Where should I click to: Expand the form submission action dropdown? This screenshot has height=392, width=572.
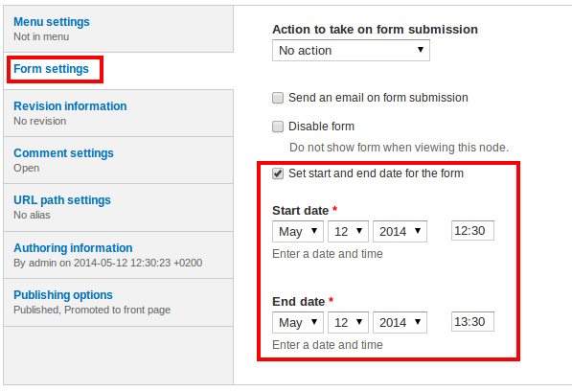[351, 51]
